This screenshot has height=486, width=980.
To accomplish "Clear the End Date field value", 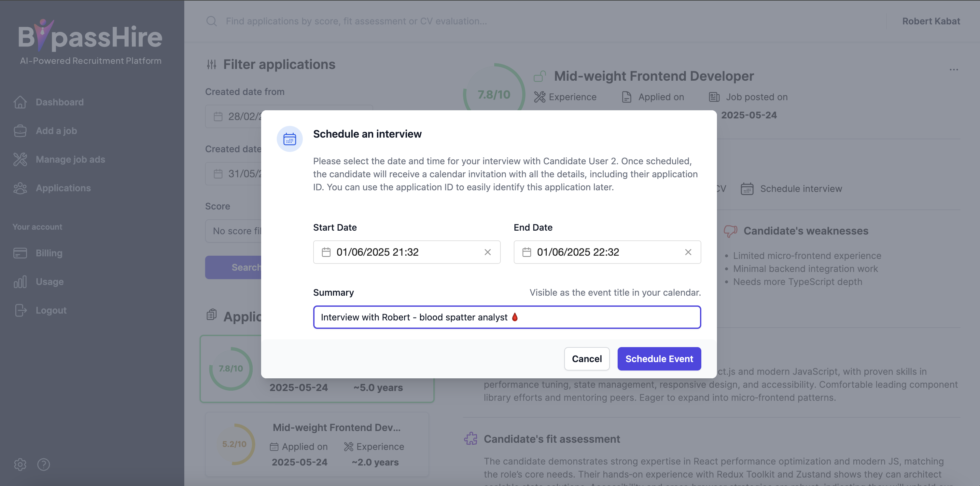I will point(688,252).
